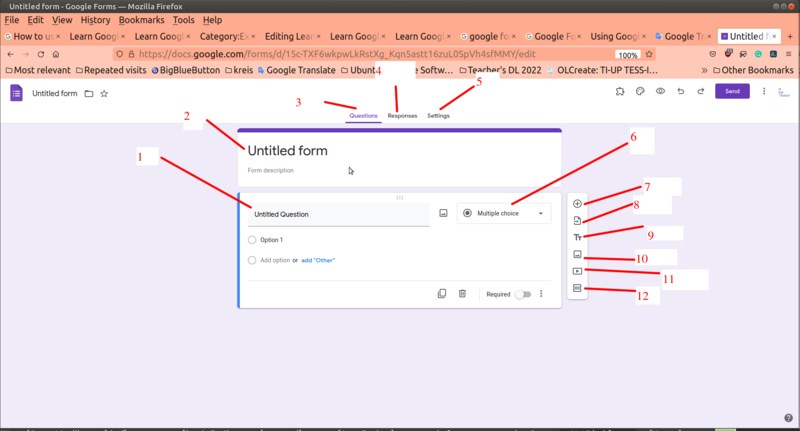Click the Untitled Question field
800x431 pixels.
coord(339,214)
